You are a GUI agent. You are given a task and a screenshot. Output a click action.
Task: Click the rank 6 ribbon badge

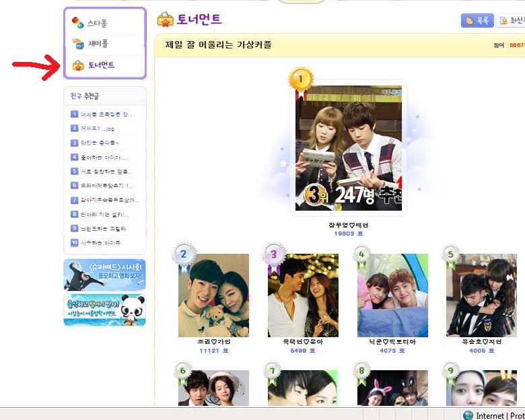coord(183,372)
